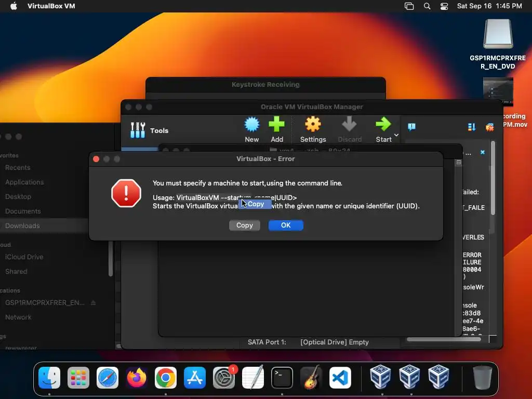Click the Oracle VM VirtualBox Manager title bar
Viewport: 532px width, 399px height.
(312, 107)
